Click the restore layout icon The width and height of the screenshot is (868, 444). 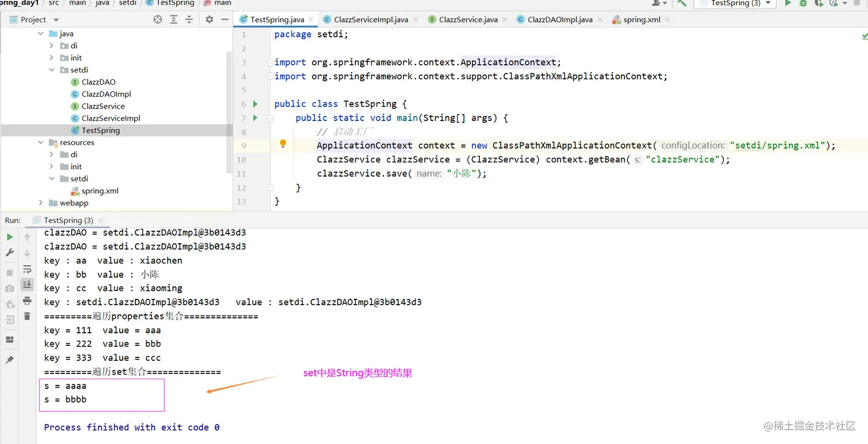tap(10, 340)
